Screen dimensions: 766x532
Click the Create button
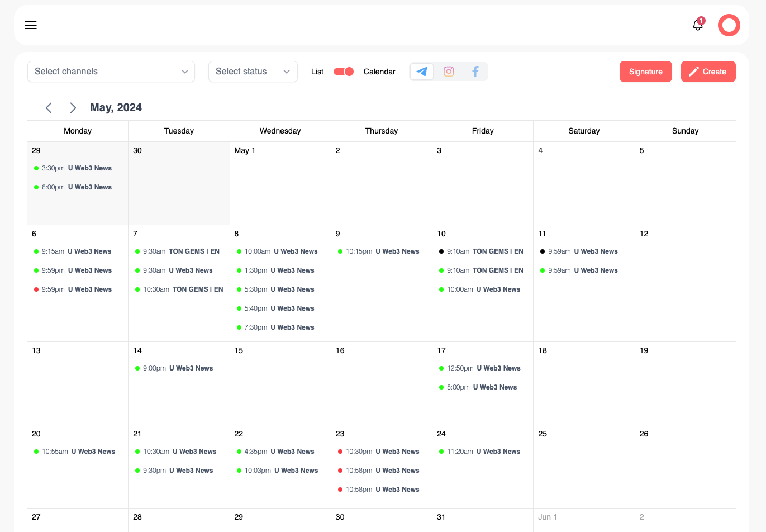(x=708, y=72)
